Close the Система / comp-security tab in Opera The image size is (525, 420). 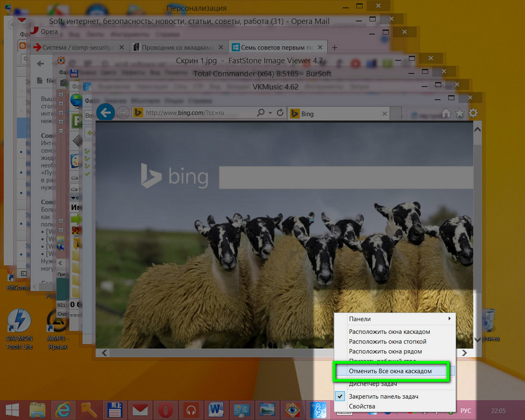pyautogui.click(x=122, y=47)
